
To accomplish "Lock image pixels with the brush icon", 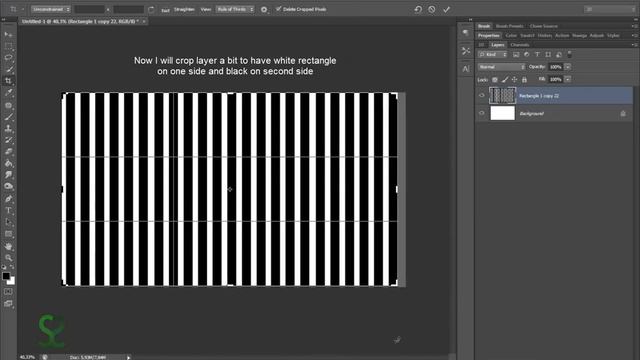I will click(505, 80).
